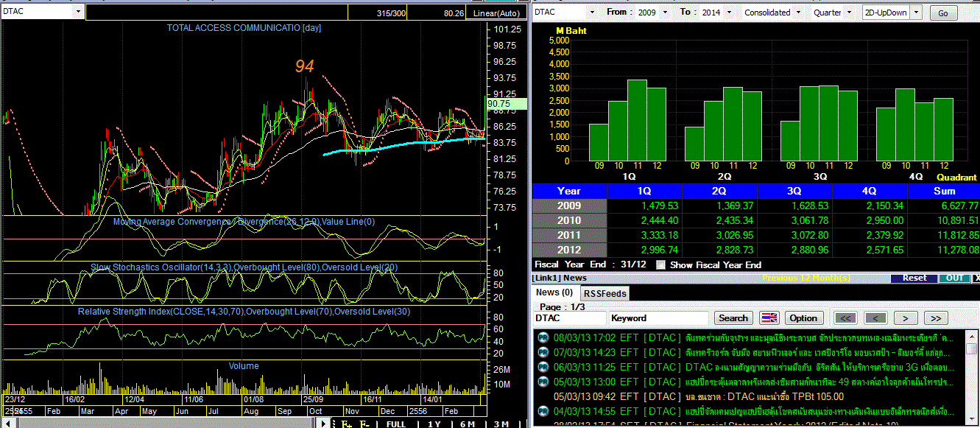Click the F+ zoom-in icon below the chart

coord(347,424)
